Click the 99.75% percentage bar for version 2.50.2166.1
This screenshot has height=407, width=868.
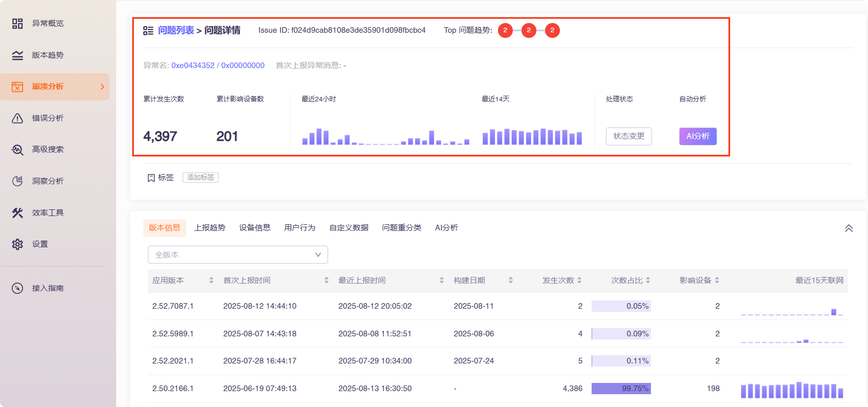pyautogui.click(x=621, y=389)
